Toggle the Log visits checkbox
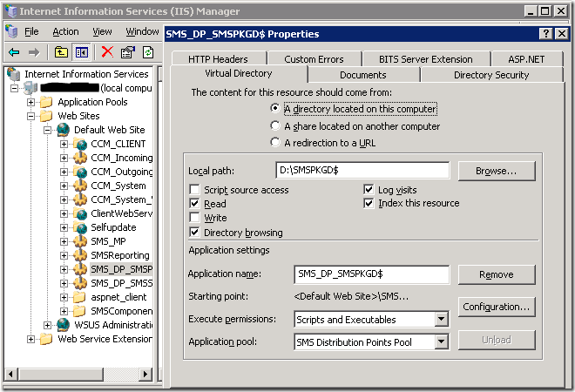The width and height of the screenshot is (575, 392). 369,190
